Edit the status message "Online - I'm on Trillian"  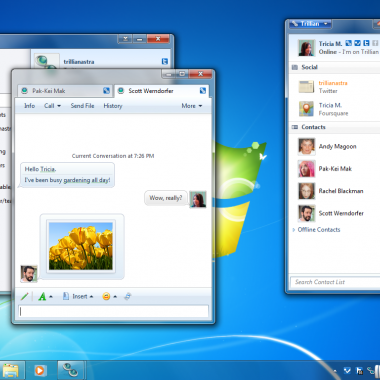click(349, 52)
